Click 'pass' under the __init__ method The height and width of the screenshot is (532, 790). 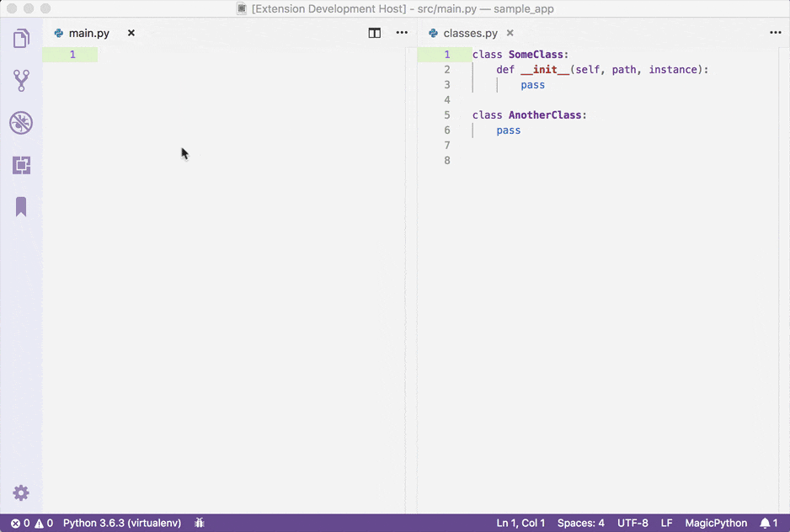click(x=532, y=85)
